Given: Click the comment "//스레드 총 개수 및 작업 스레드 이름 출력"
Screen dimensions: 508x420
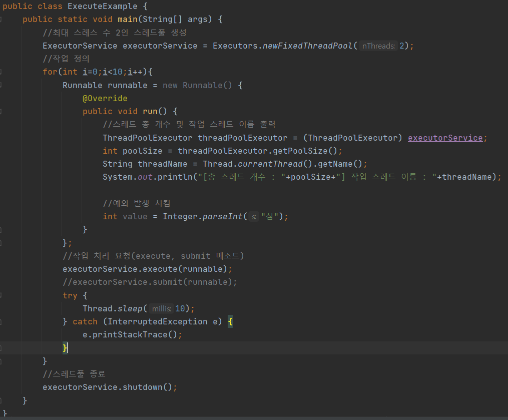Looking at the screenshot, I should [x=189, y=125].
